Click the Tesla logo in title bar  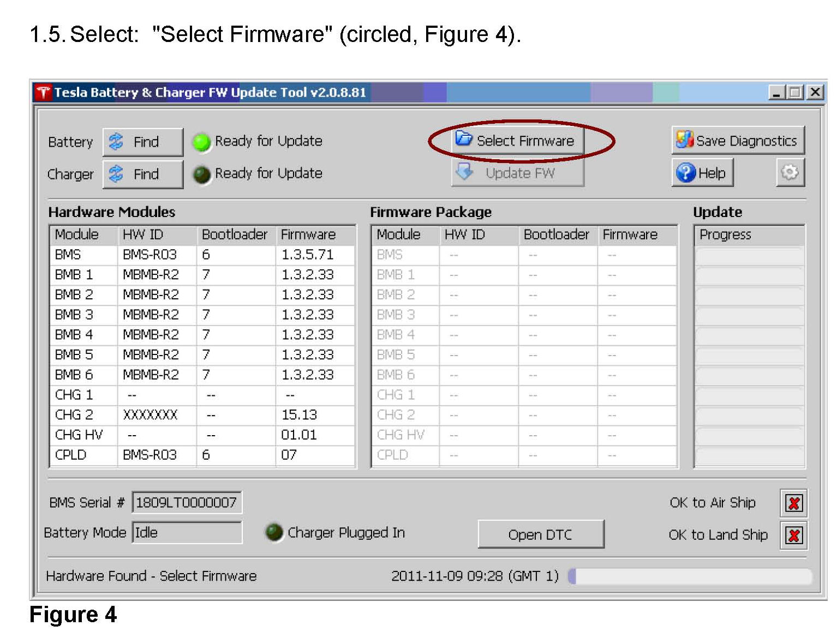43,93
